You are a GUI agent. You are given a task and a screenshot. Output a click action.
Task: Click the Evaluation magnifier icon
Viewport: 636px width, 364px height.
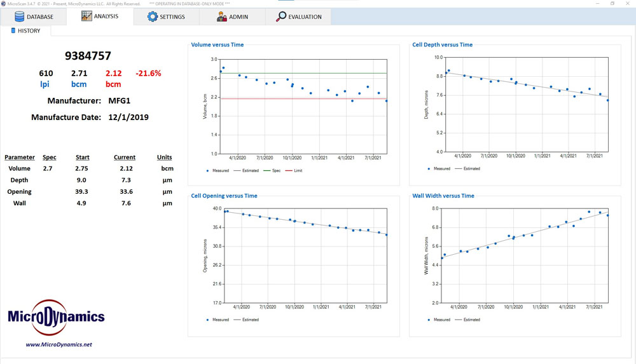point(281,17)
